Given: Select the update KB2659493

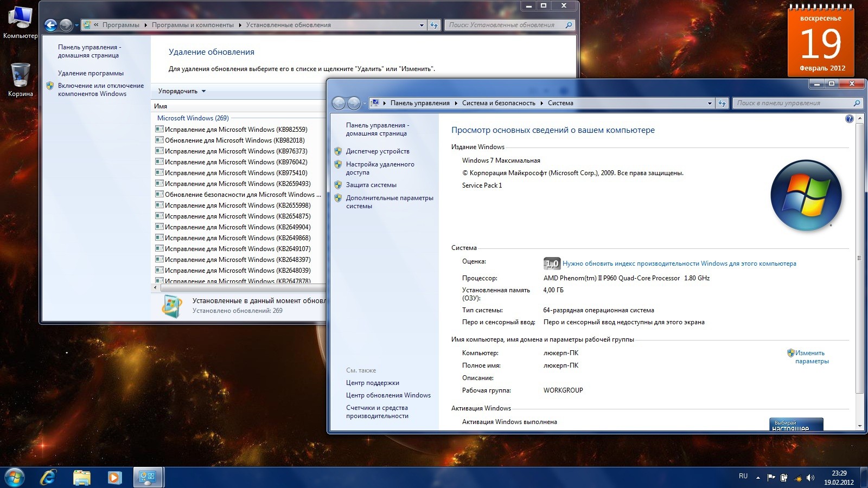Looking at the screenshot, I should click(238, 184).
